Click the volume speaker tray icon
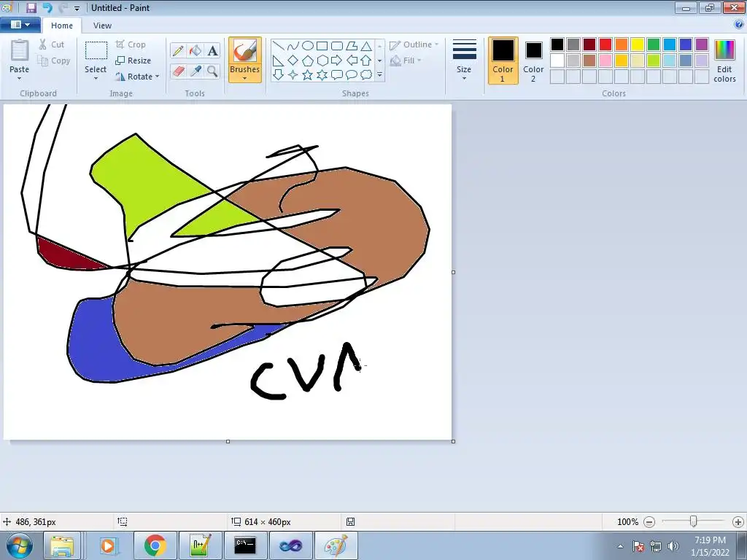The width and height of the screenshot is (747, 560). 673,546
